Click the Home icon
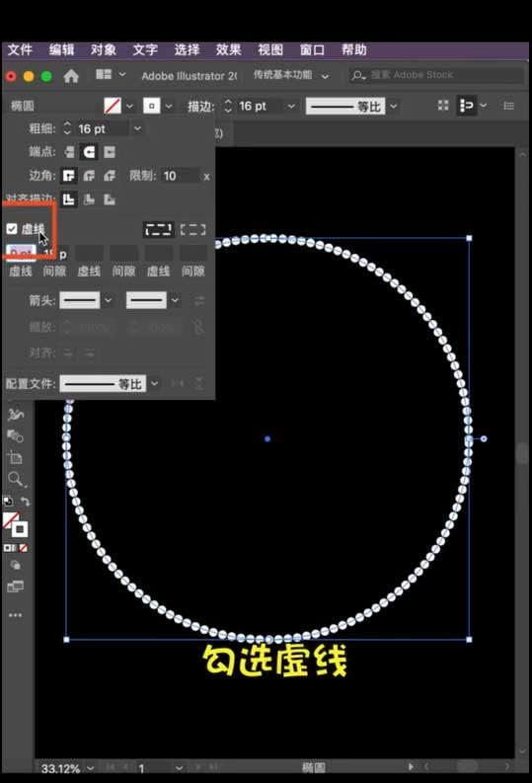 point(71,76)
